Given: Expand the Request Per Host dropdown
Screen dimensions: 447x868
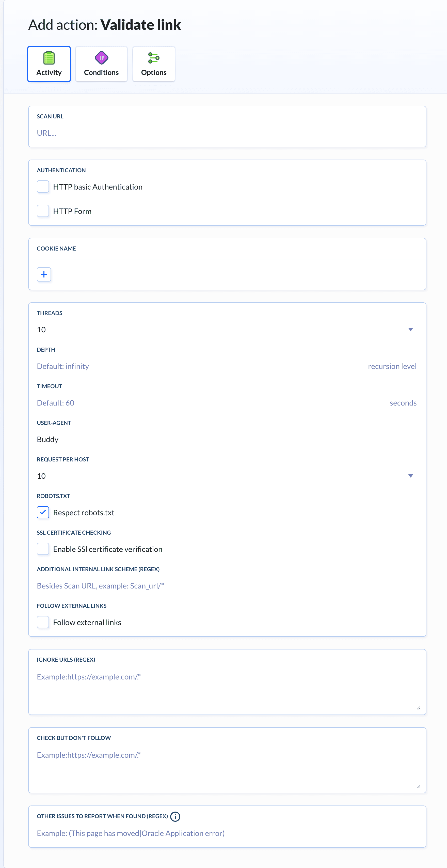Looking at the screenshot, I should coord(226,476).
